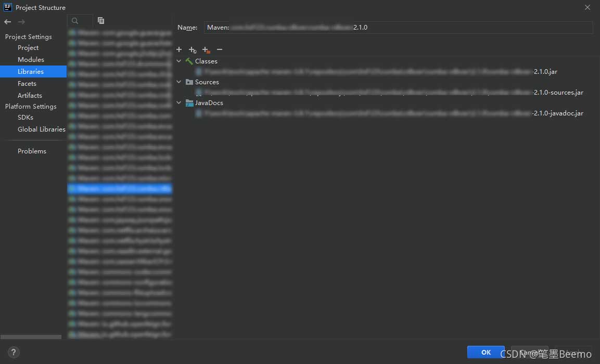Open the Modules settings section
Image resolution: width=600 pixels, height=364 pixels.
(x=31, y=60)
